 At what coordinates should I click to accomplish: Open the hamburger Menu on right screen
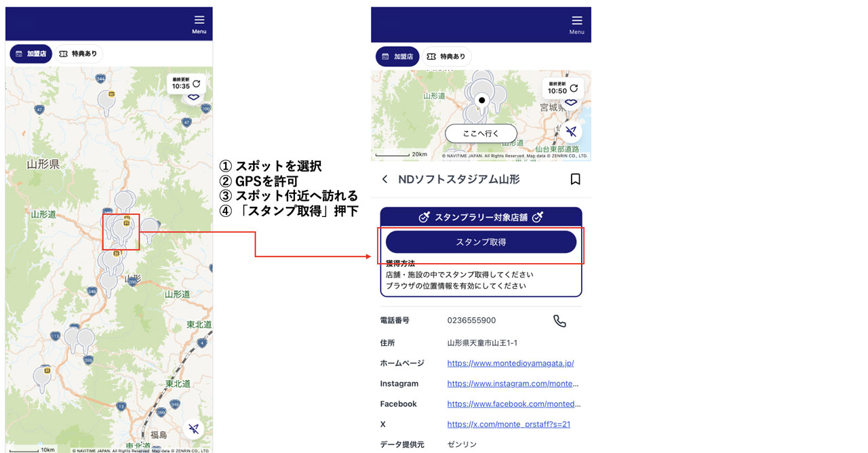point(576,24)
